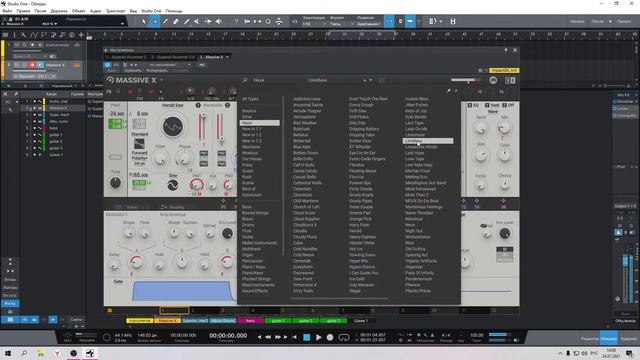Adjust the Massive X master volume slider
The width and height of the screenshot is (640, 360).
(465, 80)
